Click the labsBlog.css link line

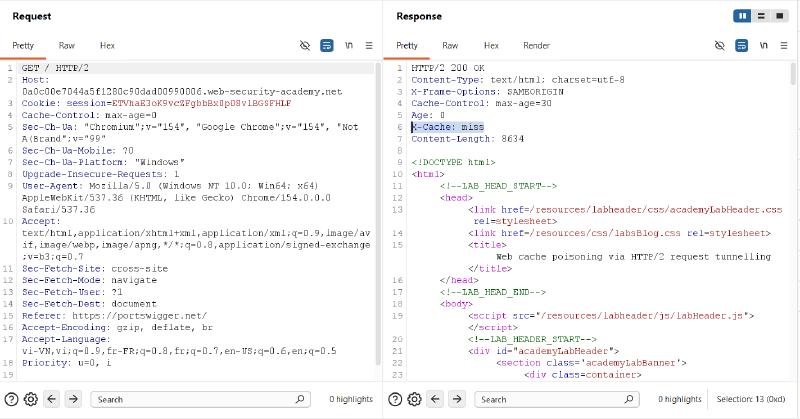619,233
